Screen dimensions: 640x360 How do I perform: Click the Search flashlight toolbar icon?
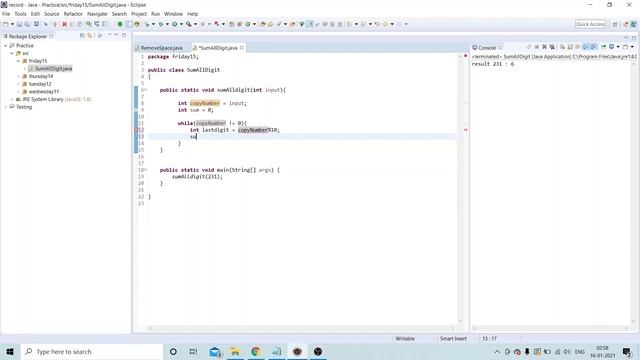[278, 24]
